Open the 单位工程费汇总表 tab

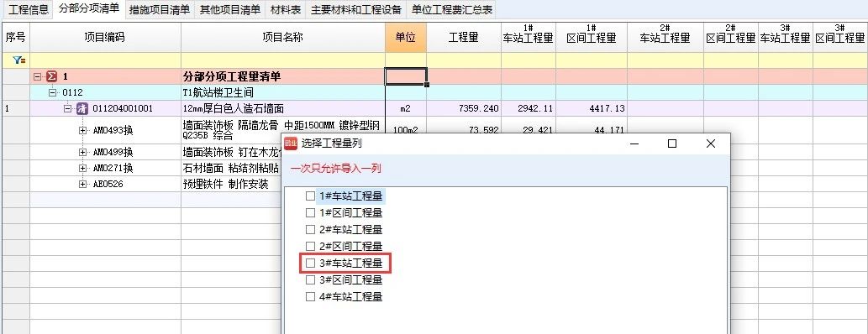tap(452, 9)
